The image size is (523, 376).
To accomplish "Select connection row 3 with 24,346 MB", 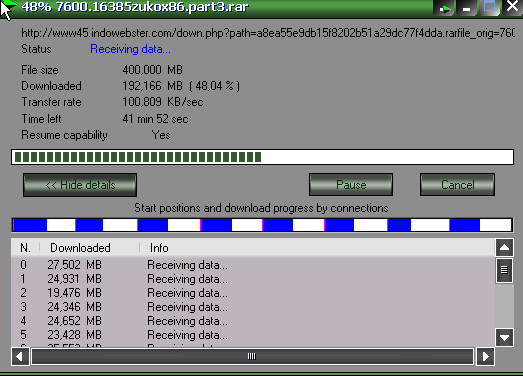I will (x=253, y=307).
